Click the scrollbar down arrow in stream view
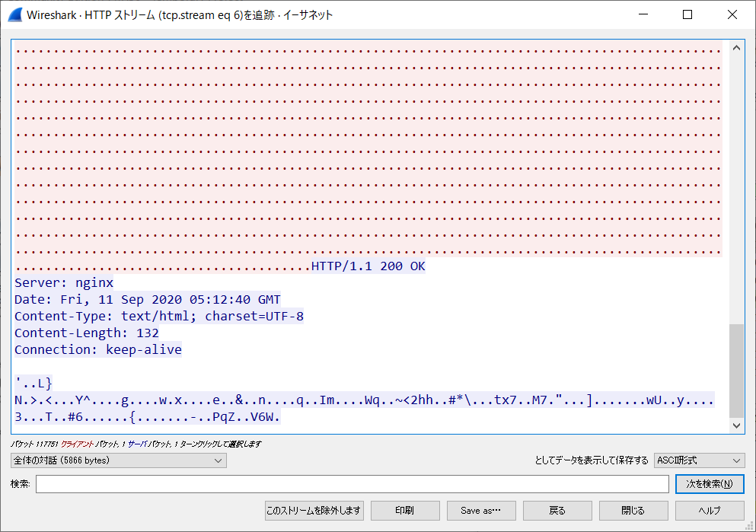Screen dimensions: 756x532 tap(736, 425)
